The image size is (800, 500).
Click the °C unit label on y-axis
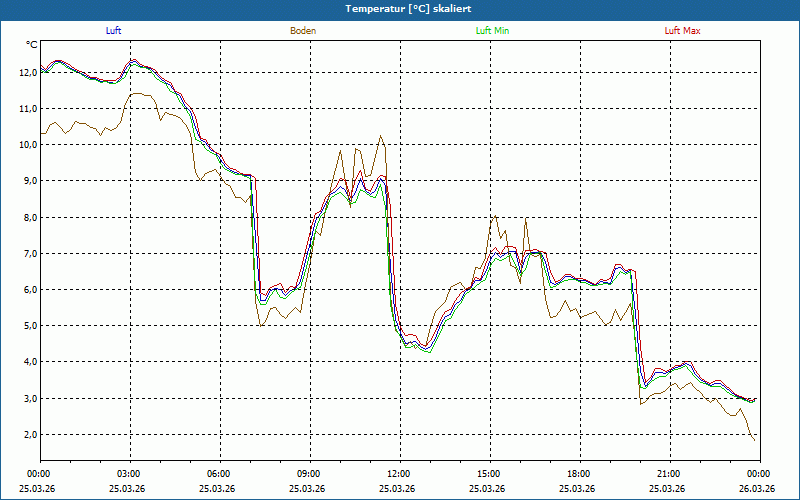pos(31,45)
